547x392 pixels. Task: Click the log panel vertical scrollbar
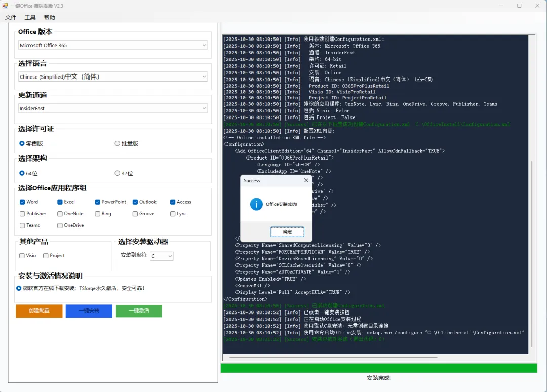532,254
